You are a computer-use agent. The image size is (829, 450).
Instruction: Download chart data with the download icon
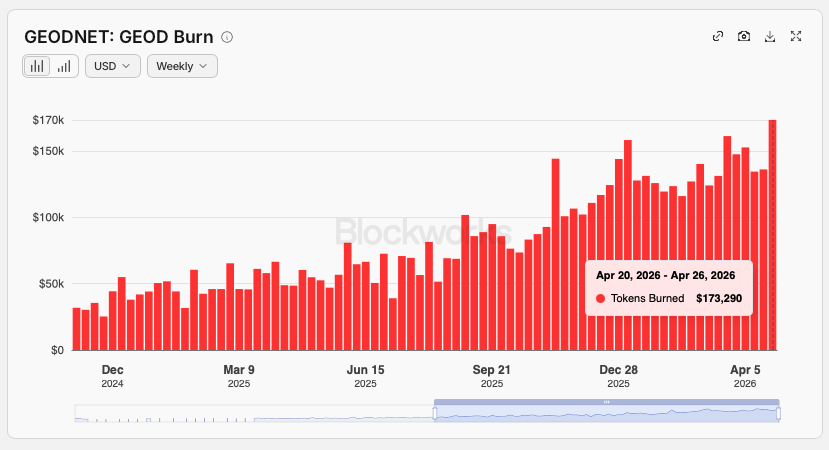click(770, 36)
